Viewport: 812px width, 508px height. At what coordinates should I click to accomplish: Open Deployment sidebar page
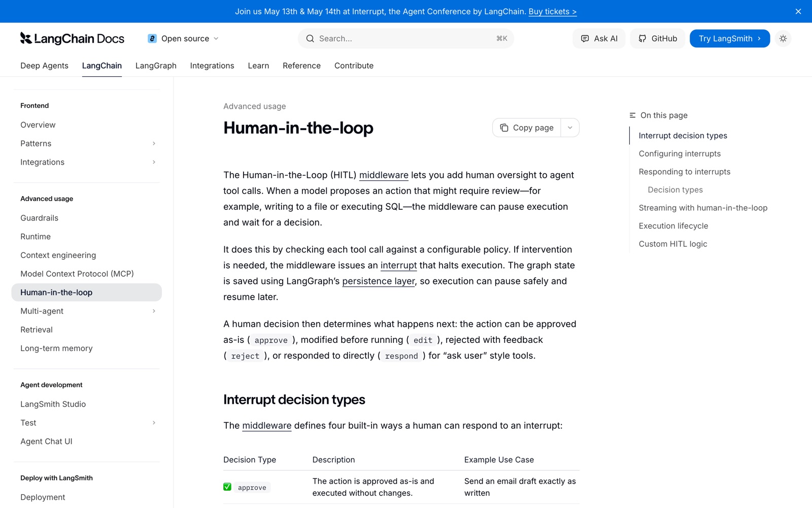pos(43,497)
